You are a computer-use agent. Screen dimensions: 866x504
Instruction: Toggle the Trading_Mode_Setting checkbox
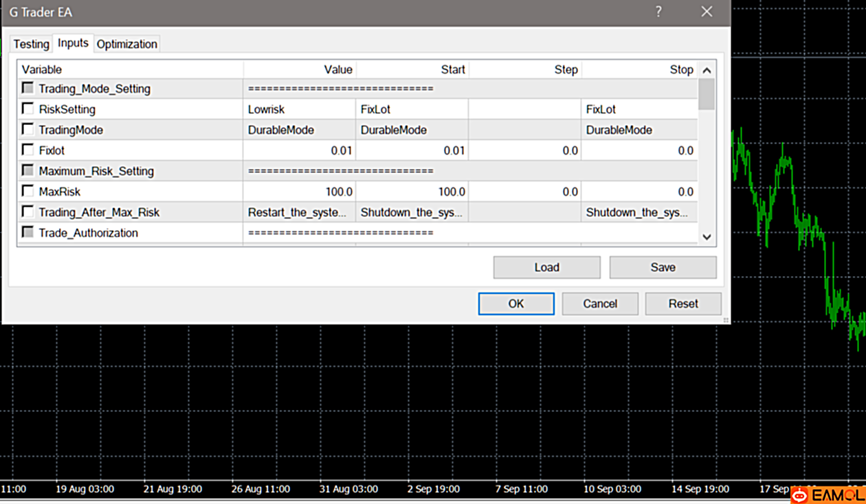[x=27, y=88]
